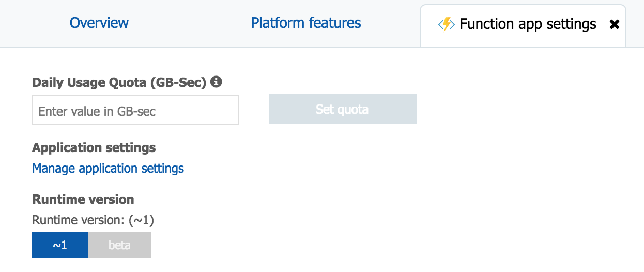Image resolution: width=644 pixels, height=272 pixels.
Task: Switch to the Overview tab
Action: point(99,23)
